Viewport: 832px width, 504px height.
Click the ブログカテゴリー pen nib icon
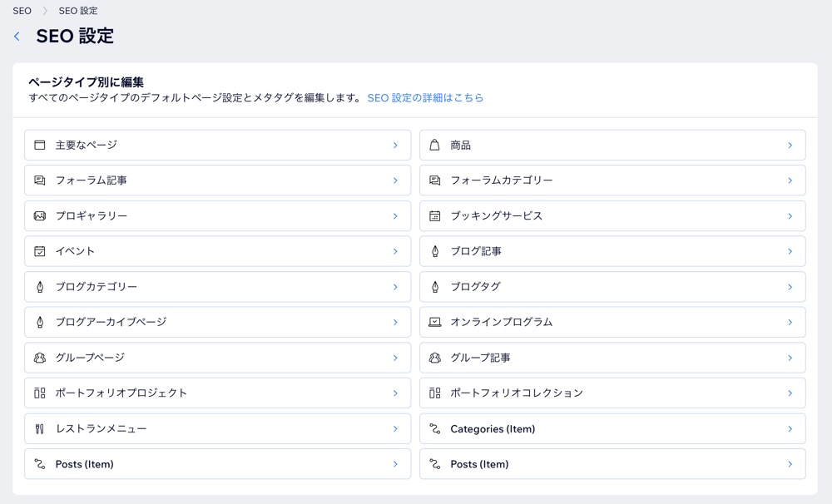point(40,287)
